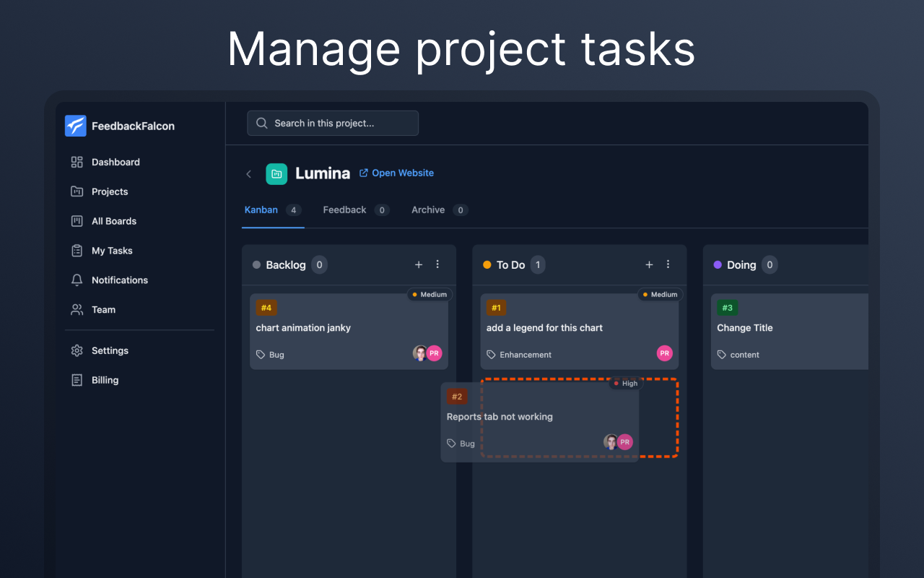View My Tasks via its sidebar icon

(77, 251)
